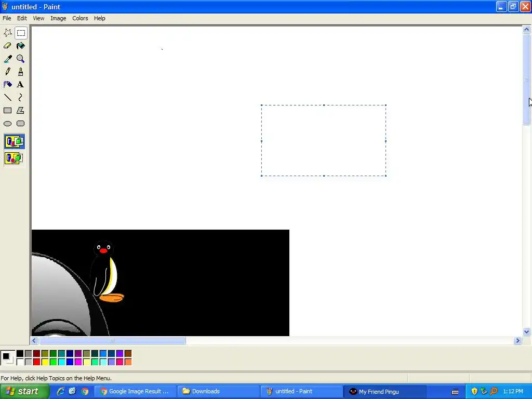Open the Colors menu
The image size is (532, 399).
[x=80, y=18]
